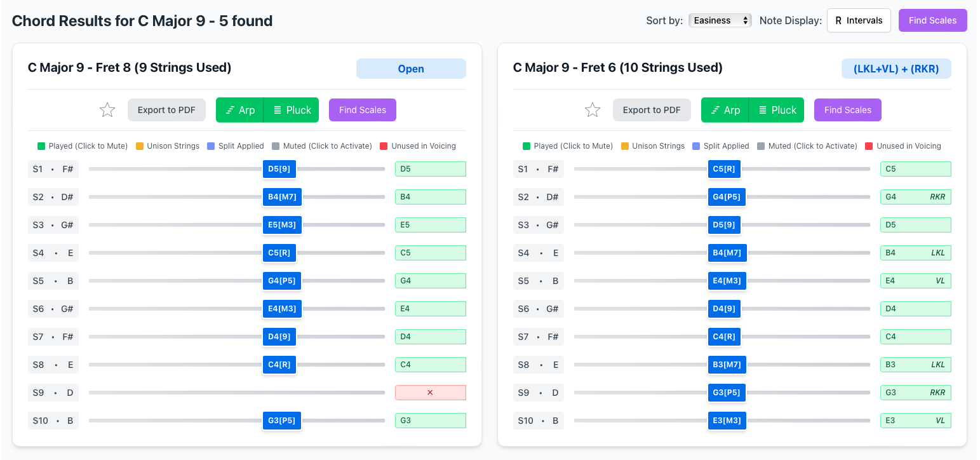Screen dimensions: 980x460
Task: Activate the muted S9 string with red X
Action: pos(430,393)
